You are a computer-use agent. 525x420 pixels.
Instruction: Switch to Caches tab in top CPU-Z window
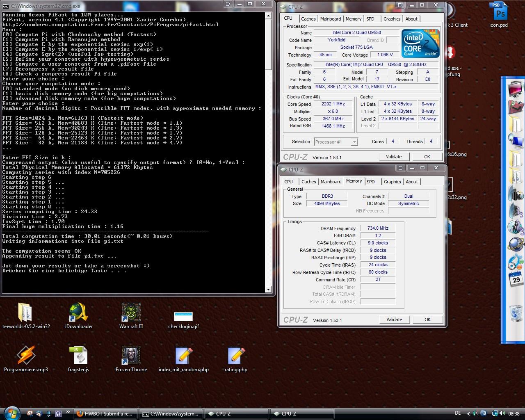point(308,19)
